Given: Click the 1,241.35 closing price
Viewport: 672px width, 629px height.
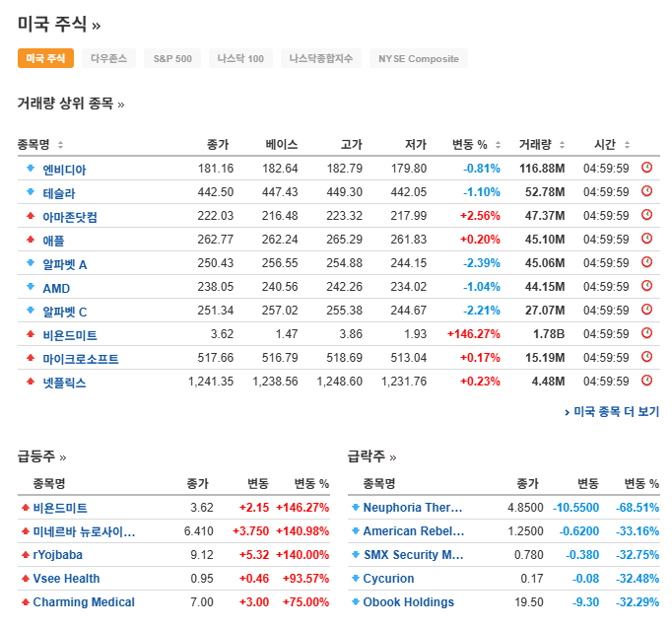Looking at the screenshot, I should 211,381.
